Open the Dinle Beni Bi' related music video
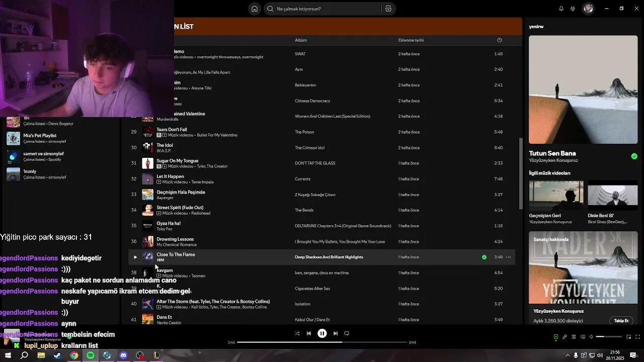This screenshot has height=362, width=644. tap(612, 202)
